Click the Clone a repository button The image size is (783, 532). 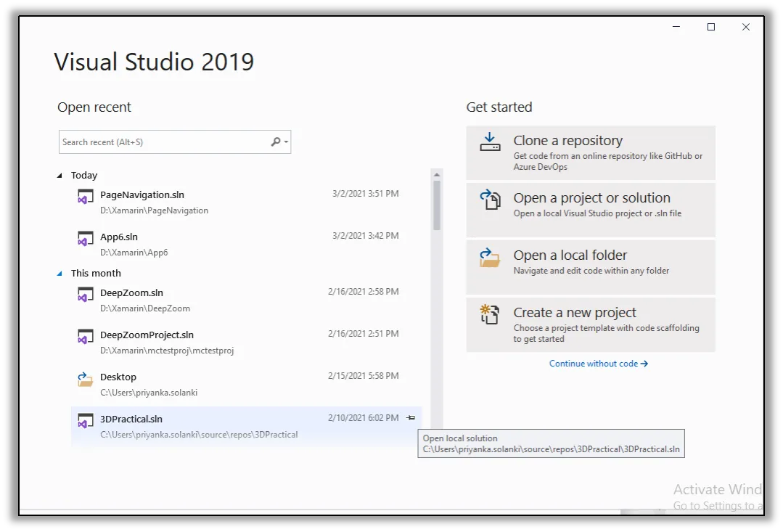pos(591,152)
